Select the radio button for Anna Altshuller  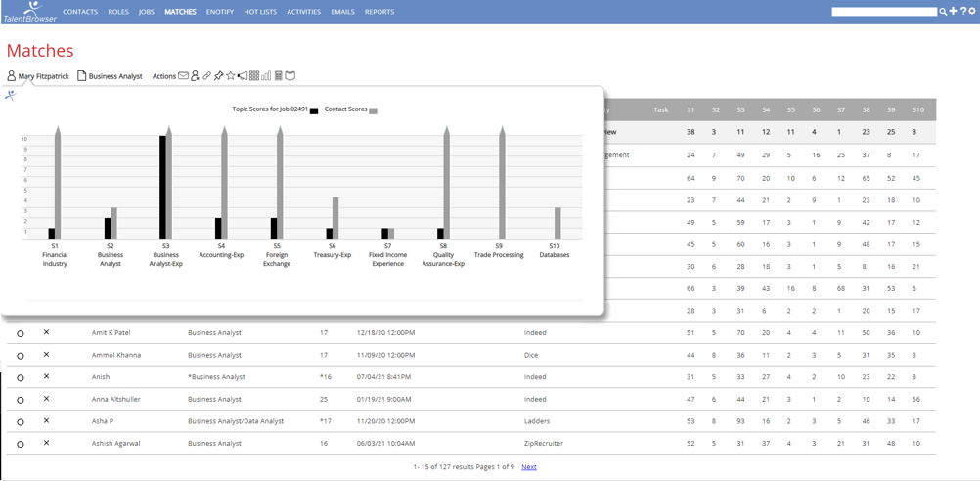coord(21,400)
